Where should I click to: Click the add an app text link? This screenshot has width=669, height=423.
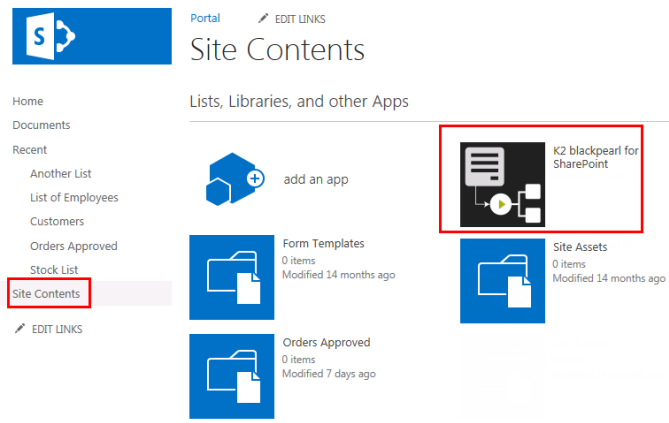click(x=316, y=180)
